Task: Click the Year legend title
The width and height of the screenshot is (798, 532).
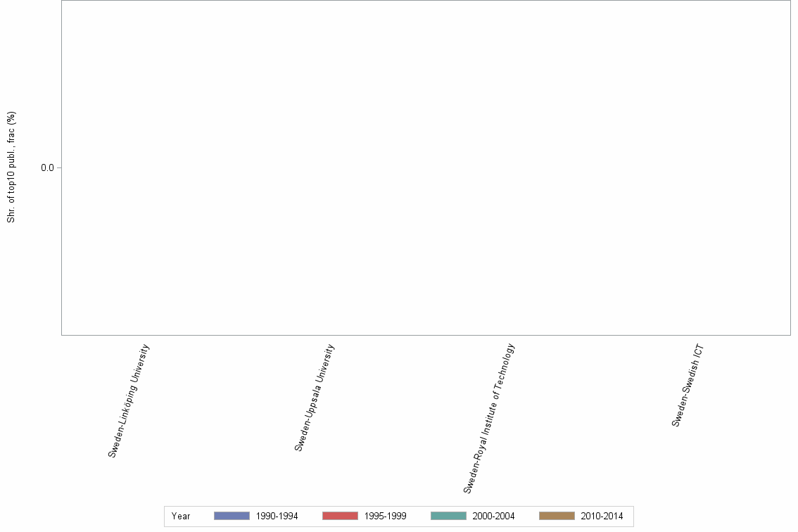Action: point(181,516)
